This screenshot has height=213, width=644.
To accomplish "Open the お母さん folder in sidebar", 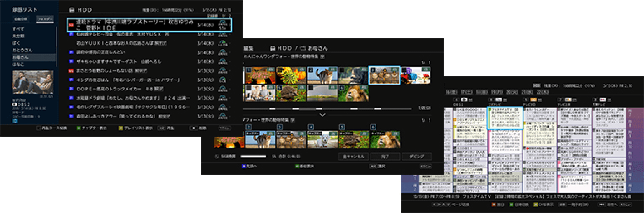I will (21, 57).
